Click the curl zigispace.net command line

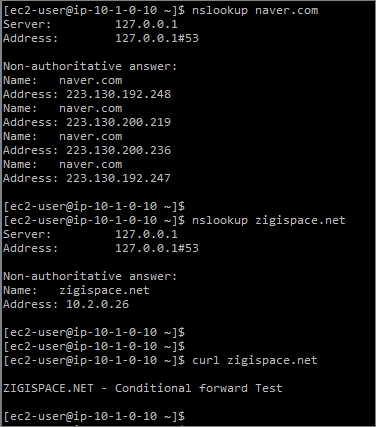[x=160, y=360]
